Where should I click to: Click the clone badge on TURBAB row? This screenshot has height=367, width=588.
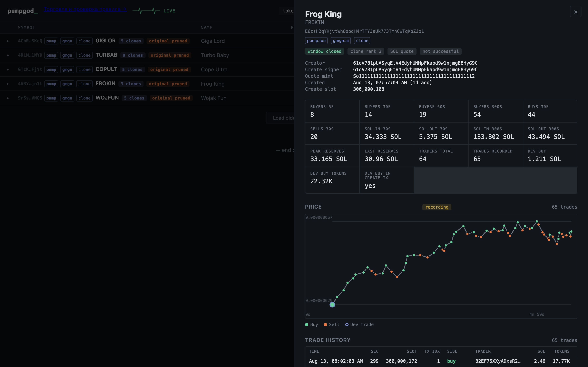pos(84,55)
